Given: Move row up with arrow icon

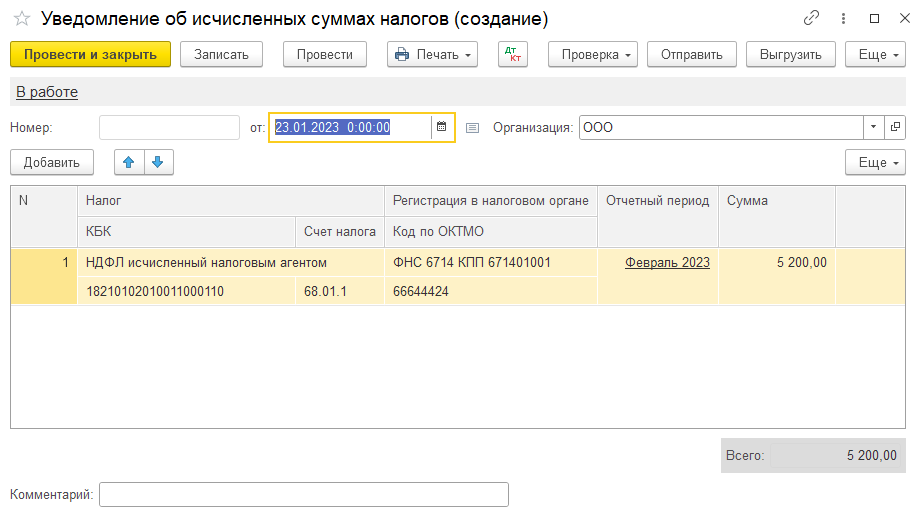Looking at the screenshot, I should point(129,162).
